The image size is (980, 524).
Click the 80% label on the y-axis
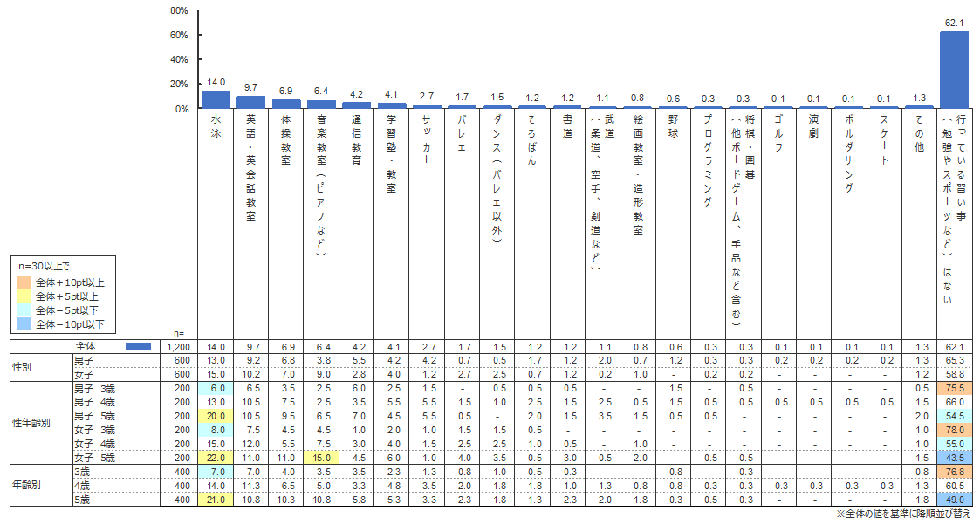(180, 11)
